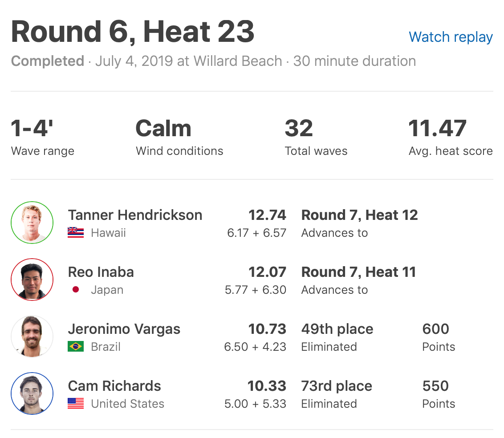Viewport: 504px width, 438px height.
Task: Click the name Cam Richards
Action: 114,386
